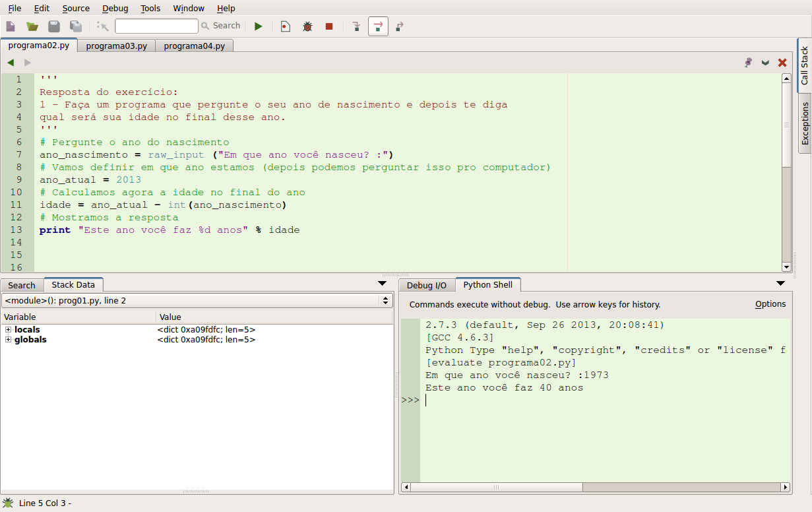Select the Step Into toolbar icon
This screenshot has height=512, width=812.
pyautogui.click(x=356, y=26)
